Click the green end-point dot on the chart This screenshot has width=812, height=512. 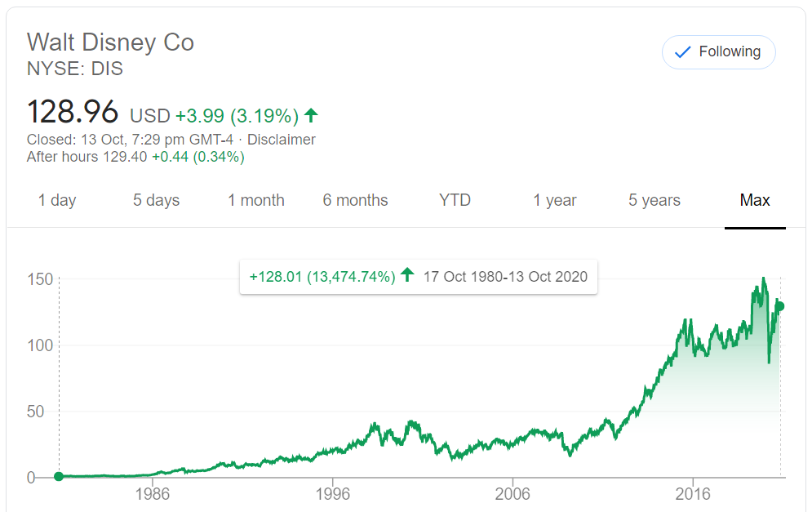point(780,306)
